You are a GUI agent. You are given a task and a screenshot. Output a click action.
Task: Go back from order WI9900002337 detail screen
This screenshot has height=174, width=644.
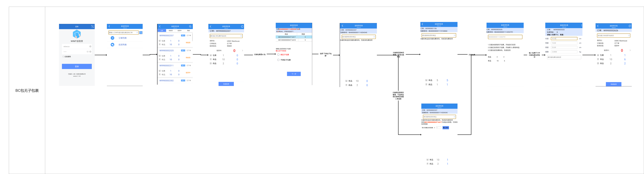pos(211,26)
